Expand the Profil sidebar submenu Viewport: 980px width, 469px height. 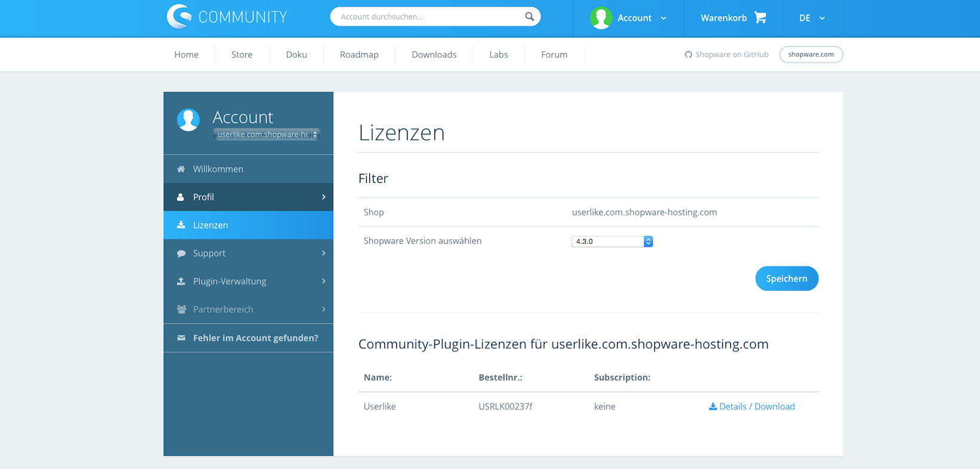coord(323,197)
